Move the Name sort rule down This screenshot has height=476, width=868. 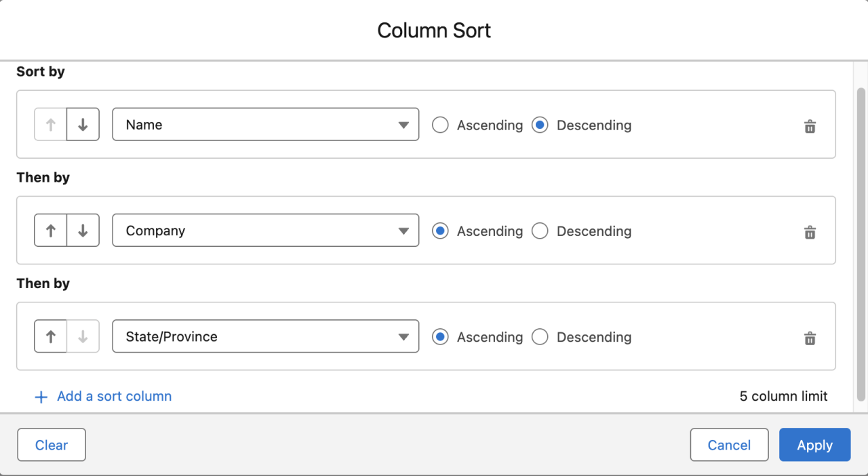tap(83, 124)
